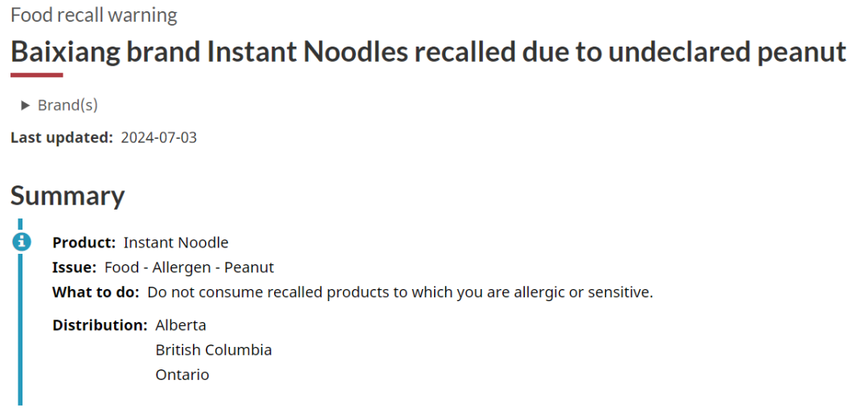
Task: Click the red underline below the title
Action: pos(36,75)
